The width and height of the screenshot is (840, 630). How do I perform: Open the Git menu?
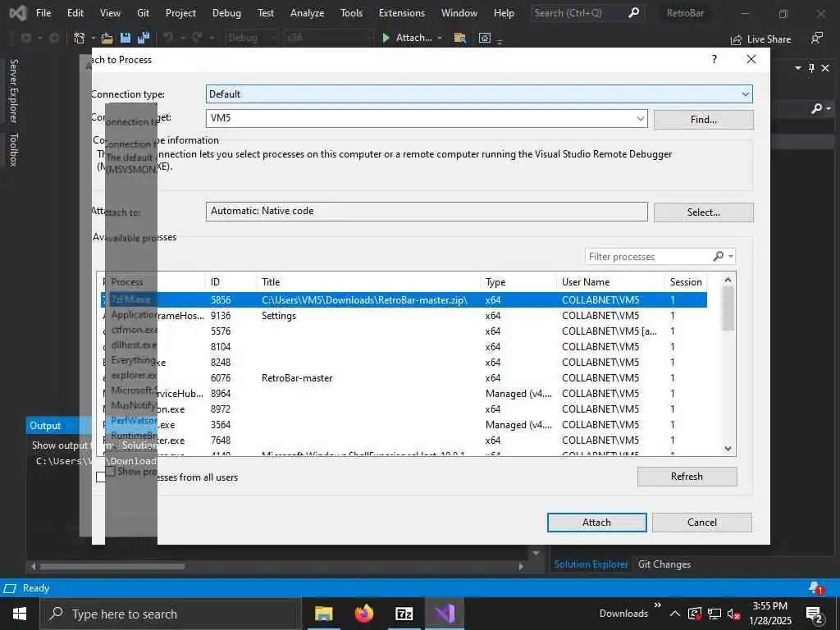pyautogui.click(x=143, y=13)
